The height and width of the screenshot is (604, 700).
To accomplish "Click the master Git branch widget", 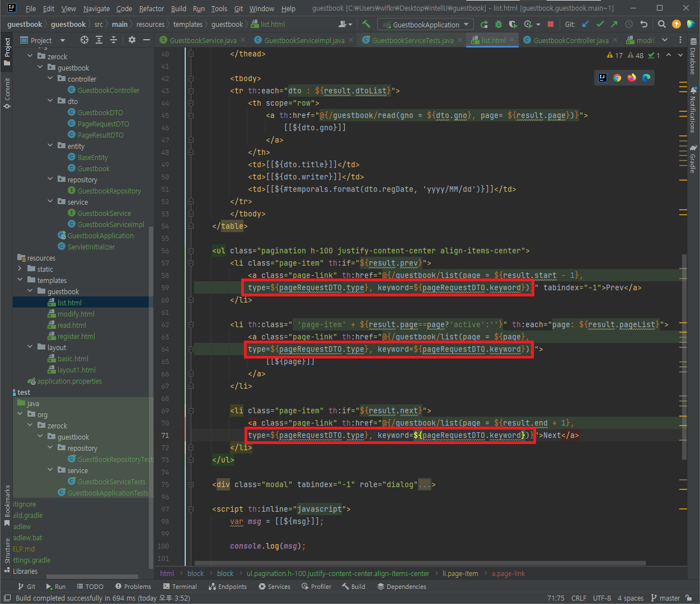I will pyautogui.click(x=665, y=598).
